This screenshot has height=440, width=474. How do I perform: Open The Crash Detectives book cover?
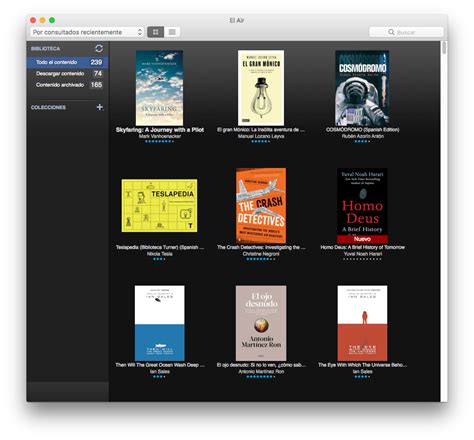[x=261, y=206]
